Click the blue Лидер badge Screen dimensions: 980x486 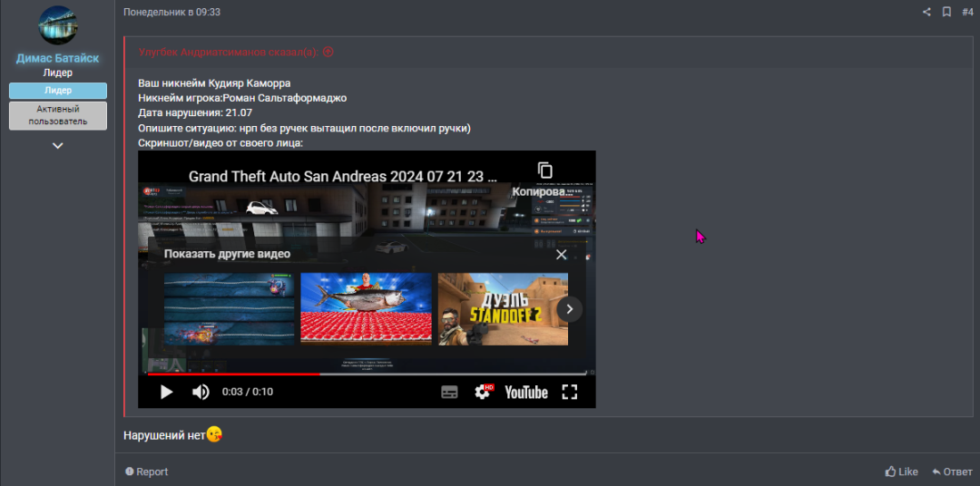point(57,91)
